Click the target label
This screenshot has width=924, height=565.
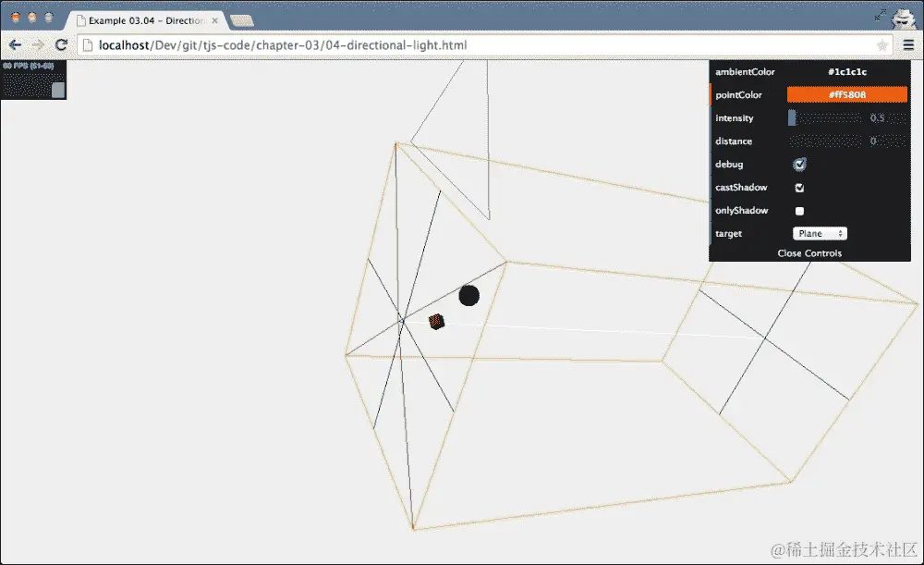pyautogui.click(x=728, y=234)
